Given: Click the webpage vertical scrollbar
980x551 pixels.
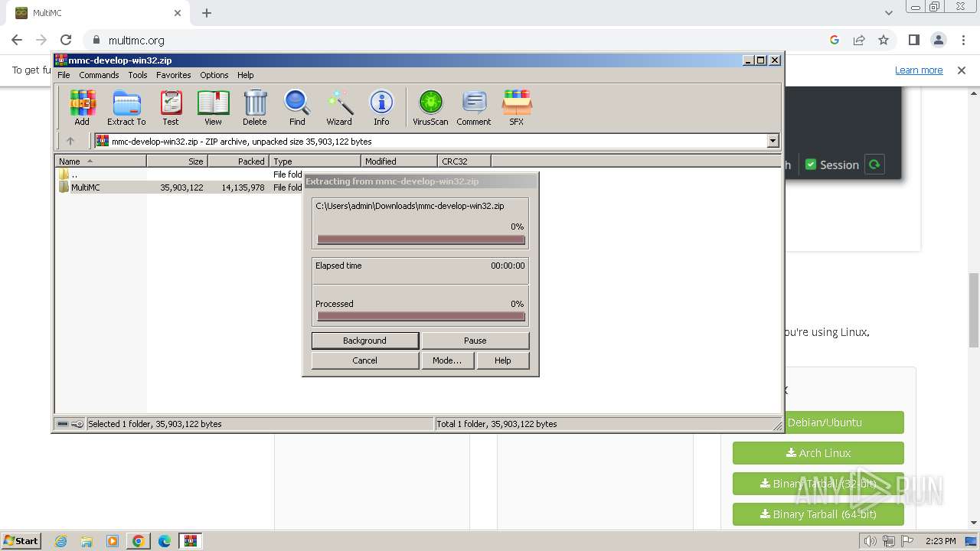Looking at the screenshot, I should tap(974, 310).
